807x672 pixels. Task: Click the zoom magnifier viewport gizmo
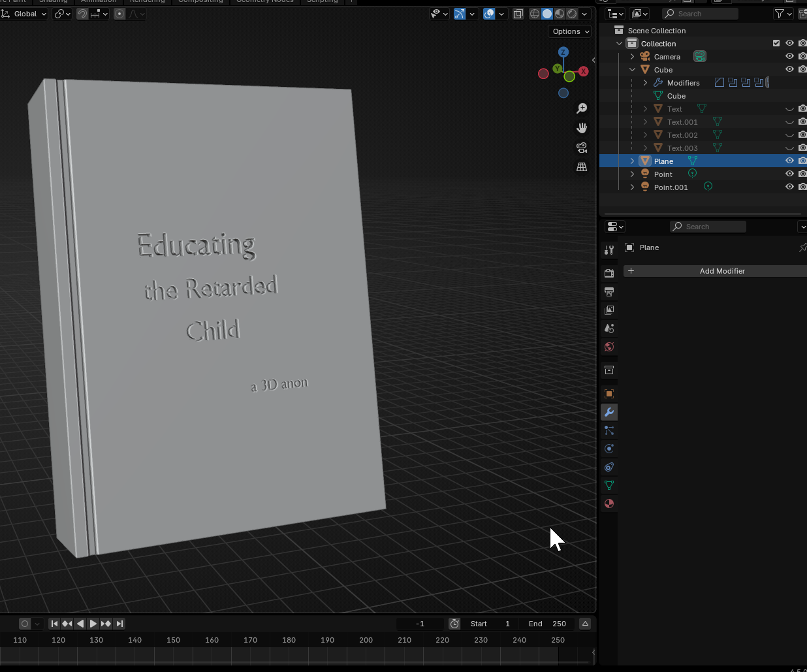582,108
